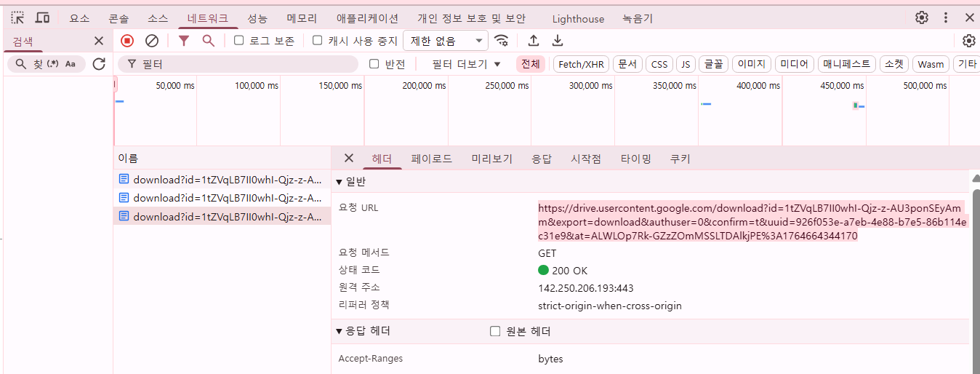Toggle the device toolbar icon
Image resolution: width=980 pixels, height=374 pixels.
click(43, 17)
